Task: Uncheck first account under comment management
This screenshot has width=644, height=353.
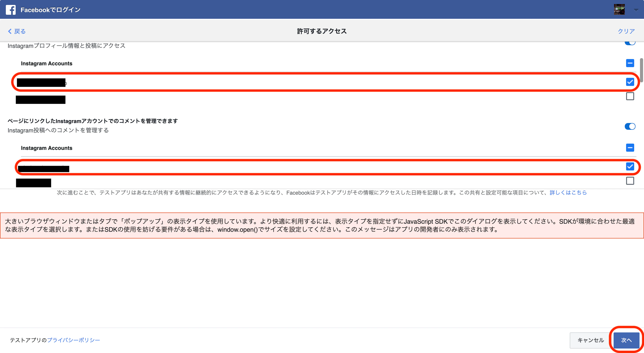Action: pos(630,166)
